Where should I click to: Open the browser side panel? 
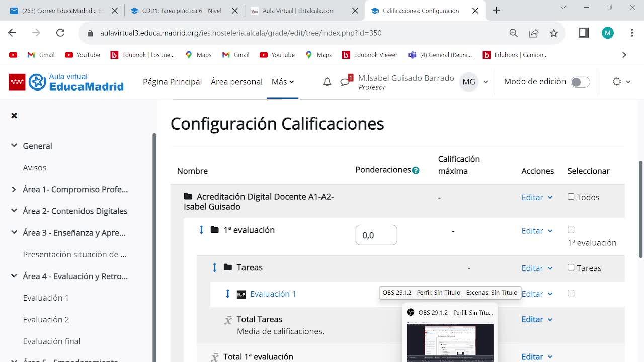584,33
